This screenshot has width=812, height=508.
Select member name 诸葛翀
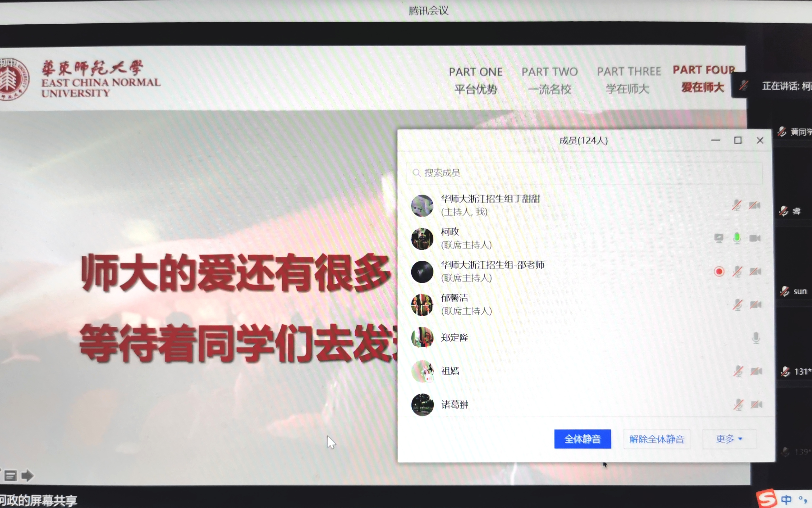[x=454, y=404]
